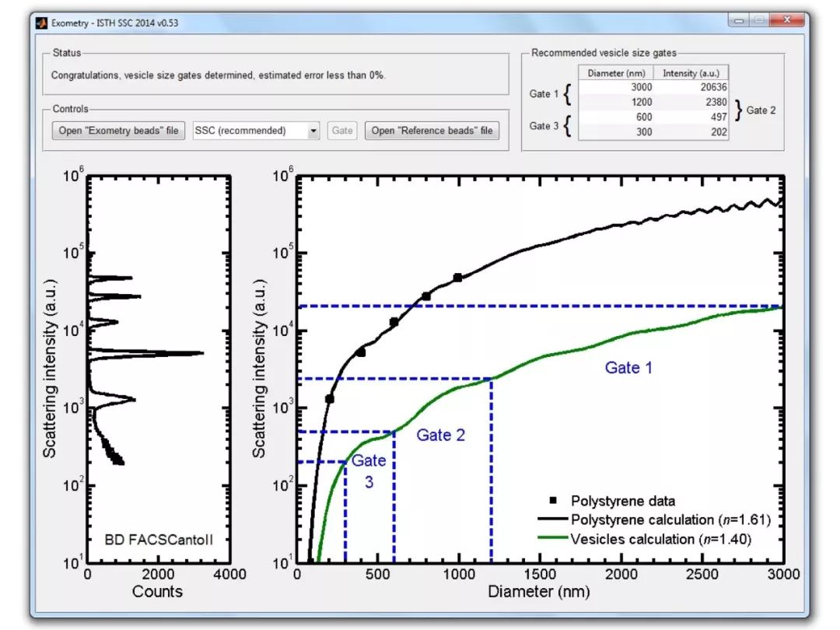Click the 300 diameter cell
Viewport: 840px width, 630px height.
pyautogui.click(x=616, y=131)
